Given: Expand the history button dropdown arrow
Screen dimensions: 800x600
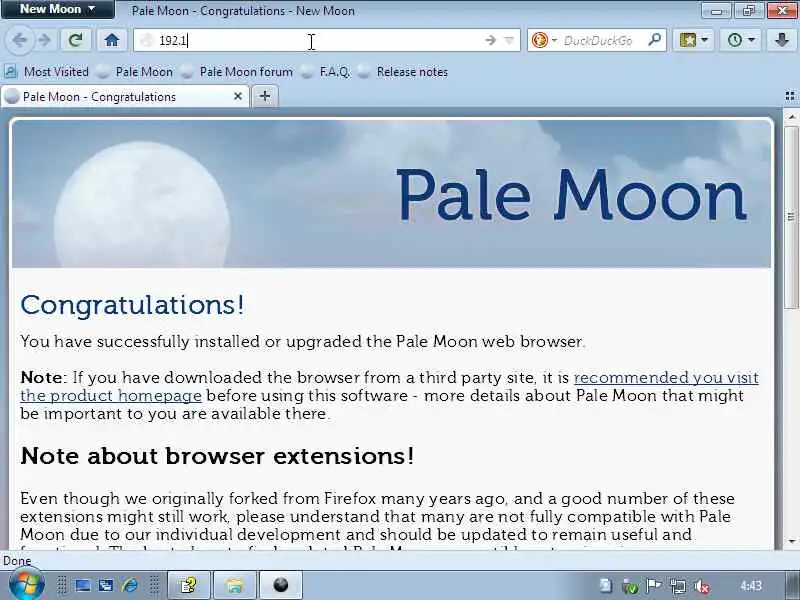Looking at the screenshot, I should [x=752, y=40].
